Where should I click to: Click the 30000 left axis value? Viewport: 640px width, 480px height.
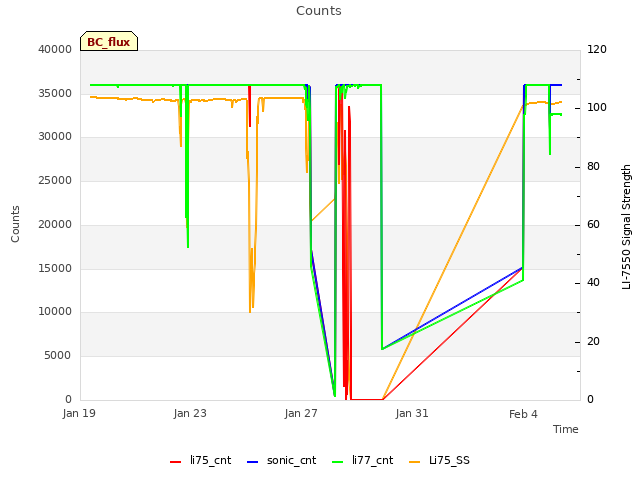(55, 137)
